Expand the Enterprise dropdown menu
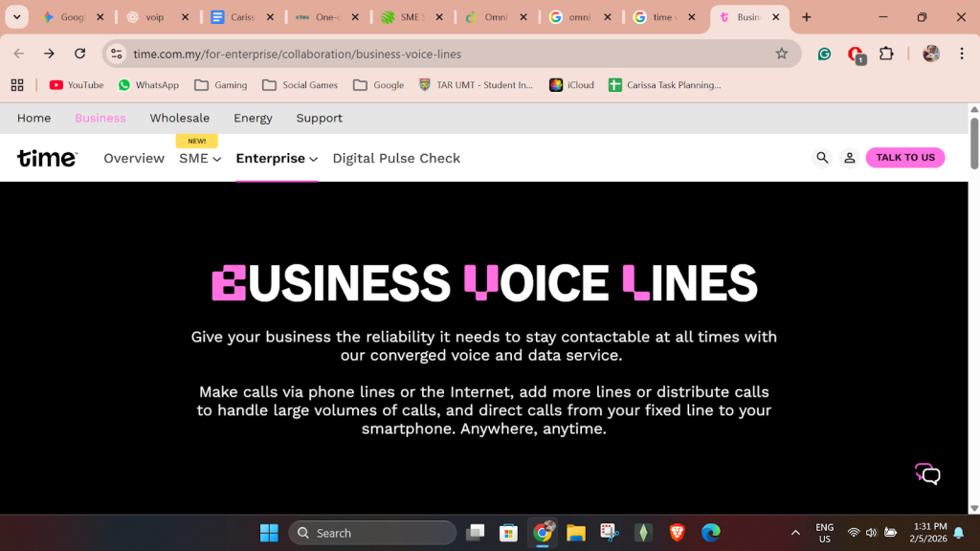This screenshot has height=551, width=980. pos(277,159)
